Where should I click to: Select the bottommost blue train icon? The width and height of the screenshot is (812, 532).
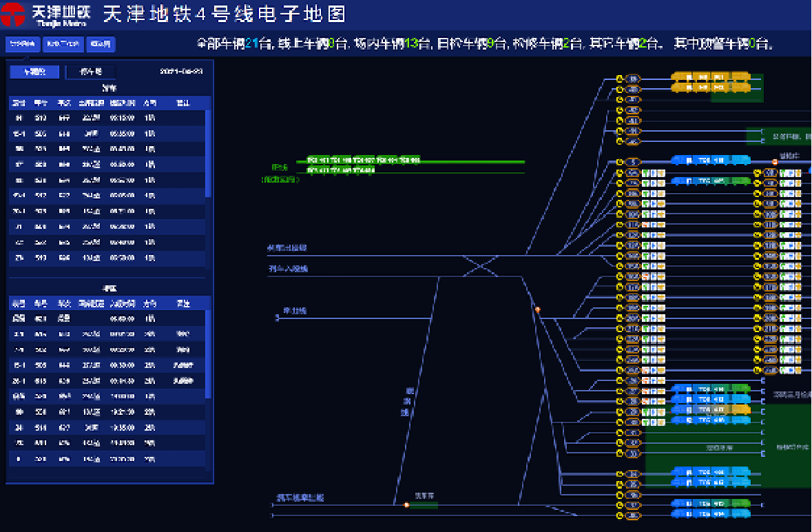tap(709, 514)
